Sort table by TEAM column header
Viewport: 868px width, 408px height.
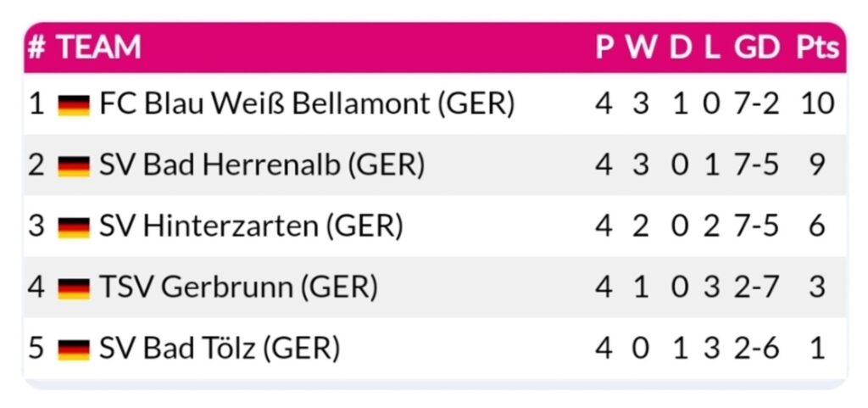coord(98,48)
